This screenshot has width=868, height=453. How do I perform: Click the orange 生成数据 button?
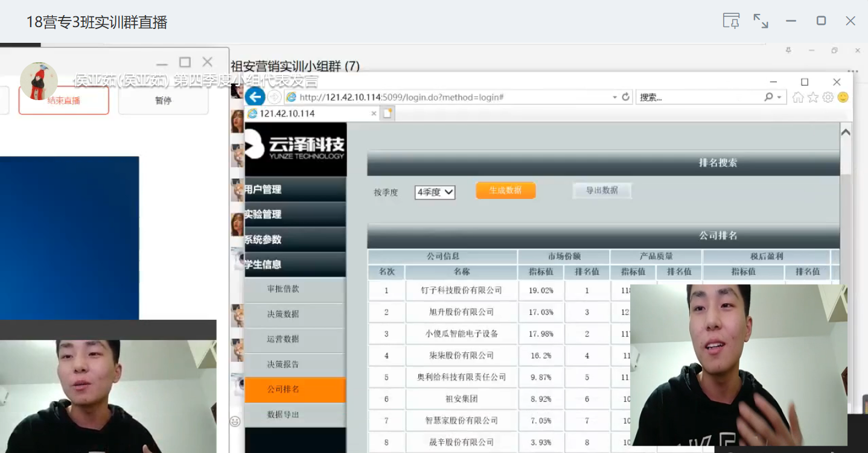[x=505, y=191]
